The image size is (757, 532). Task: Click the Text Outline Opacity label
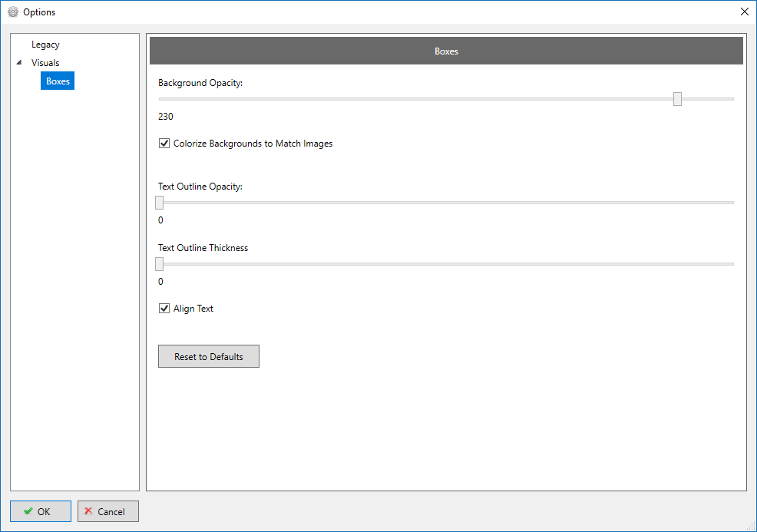pos(200,187)
